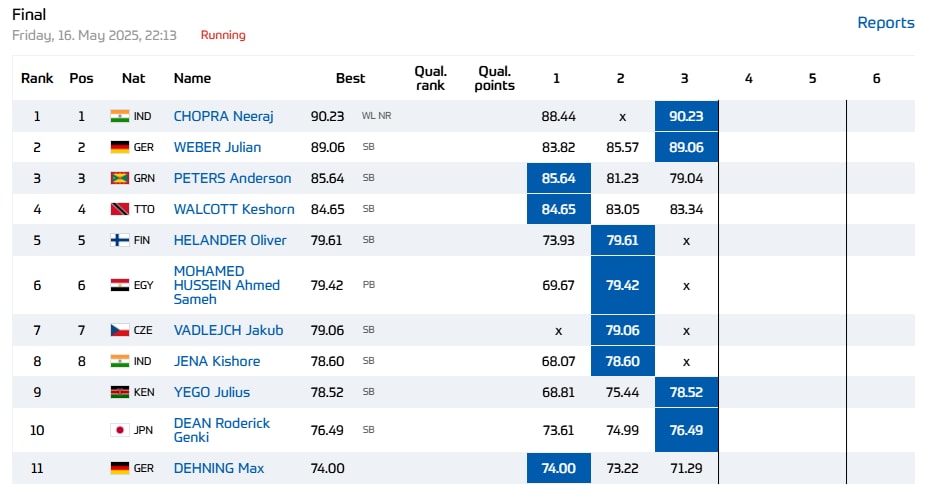The width and height of the screenshot is (927, 498).
Task: Open the Reports link
Action: 885,23
